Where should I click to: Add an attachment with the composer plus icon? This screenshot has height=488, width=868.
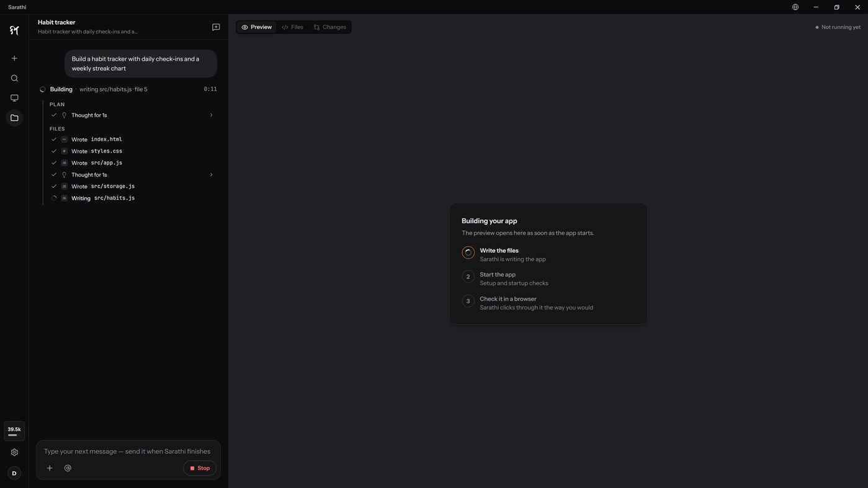50,468
